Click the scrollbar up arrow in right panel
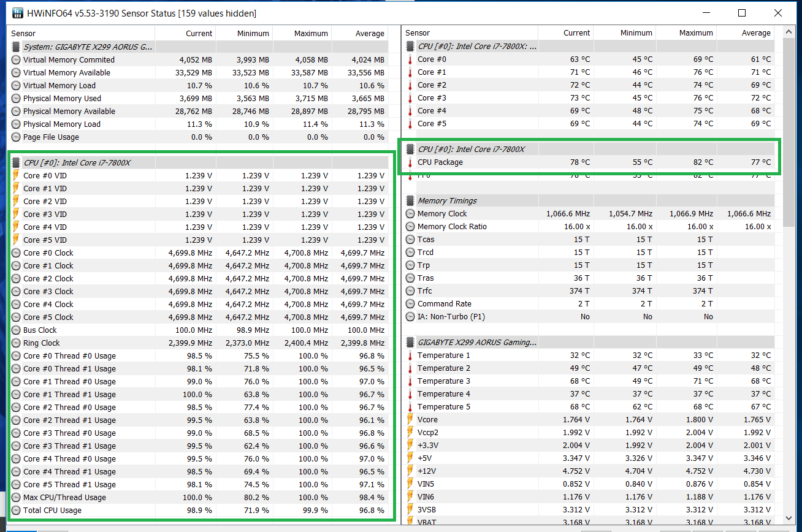This screenshot has width=802, height=532. pos(789,32)
